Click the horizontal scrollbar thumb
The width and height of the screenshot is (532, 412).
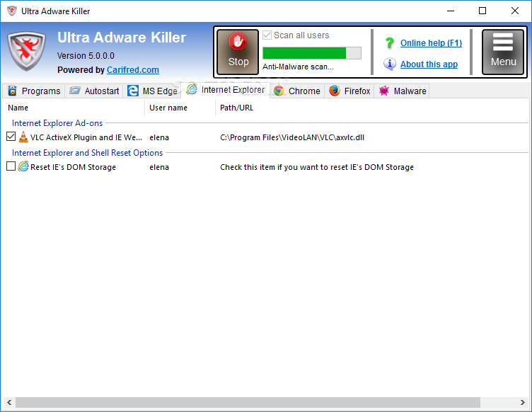[248, 403]
